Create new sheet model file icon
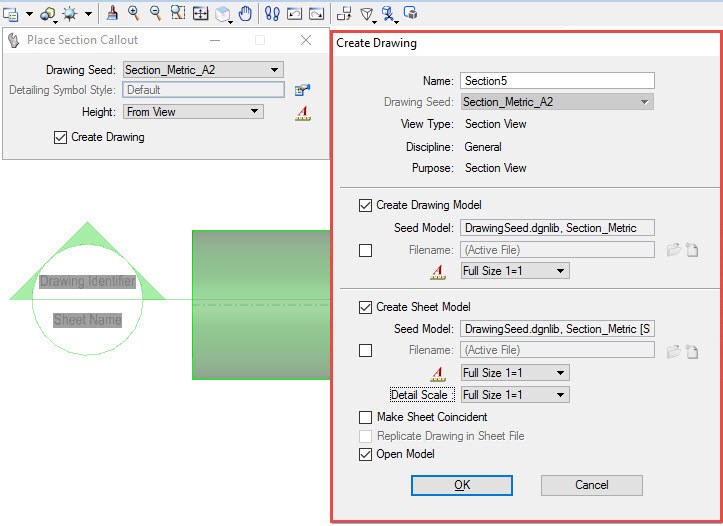Screen dimensions: 723x526 point(692,352)
